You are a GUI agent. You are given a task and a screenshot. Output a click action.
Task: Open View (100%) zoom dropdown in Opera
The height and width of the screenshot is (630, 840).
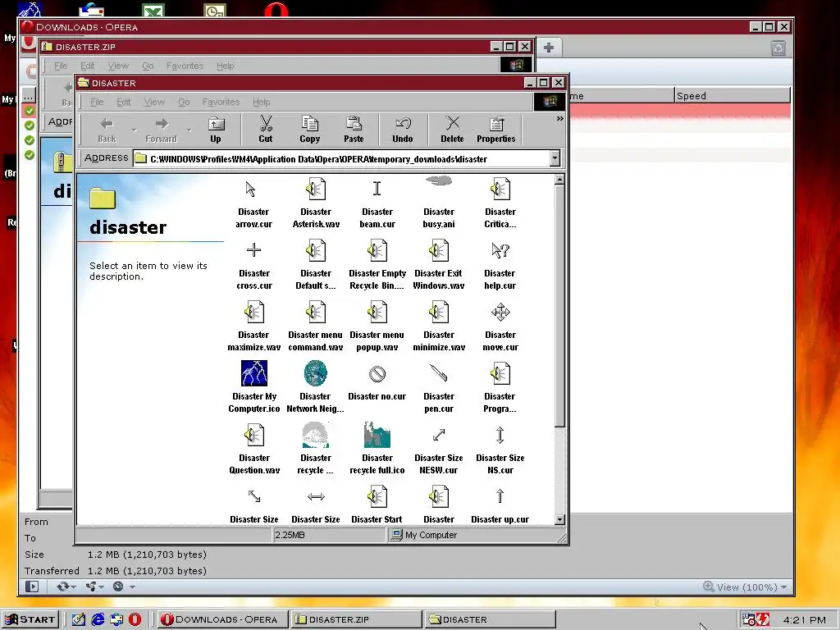click(x=745, y=587)
